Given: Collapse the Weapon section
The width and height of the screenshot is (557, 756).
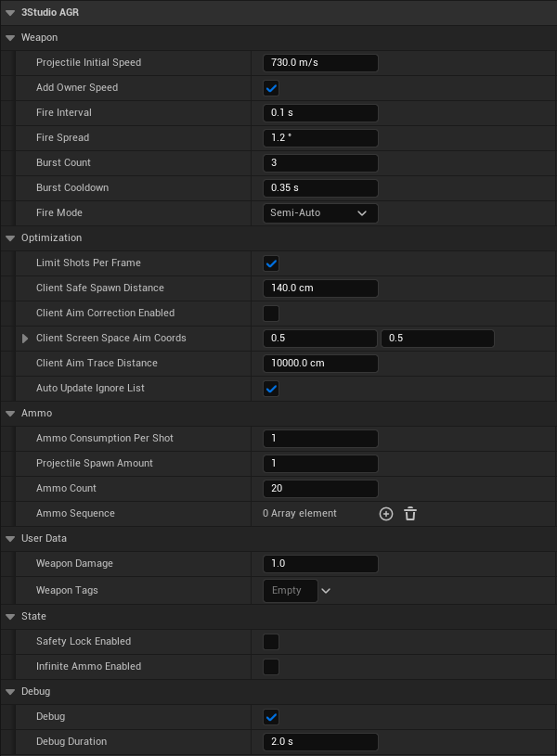Looking at the screenshot, I should pos(8,37).
